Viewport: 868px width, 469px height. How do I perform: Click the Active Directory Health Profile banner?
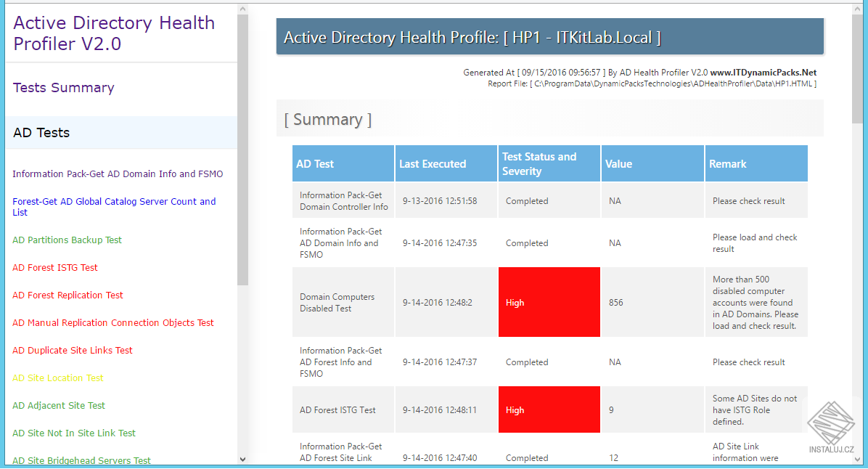point(549,37)
